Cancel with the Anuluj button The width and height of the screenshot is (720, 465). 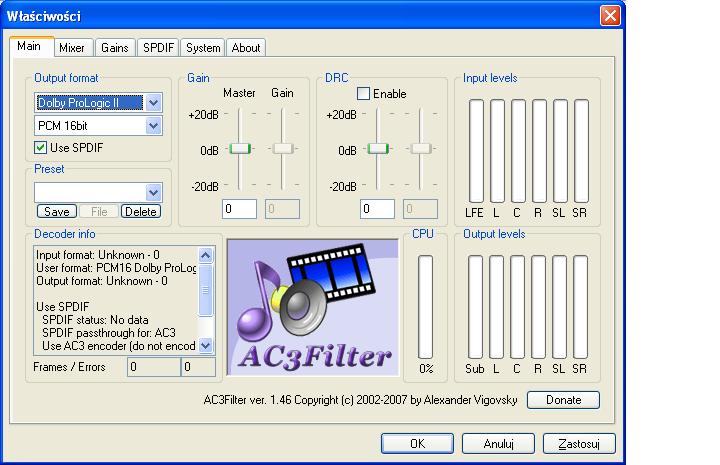tap(498, 443)
